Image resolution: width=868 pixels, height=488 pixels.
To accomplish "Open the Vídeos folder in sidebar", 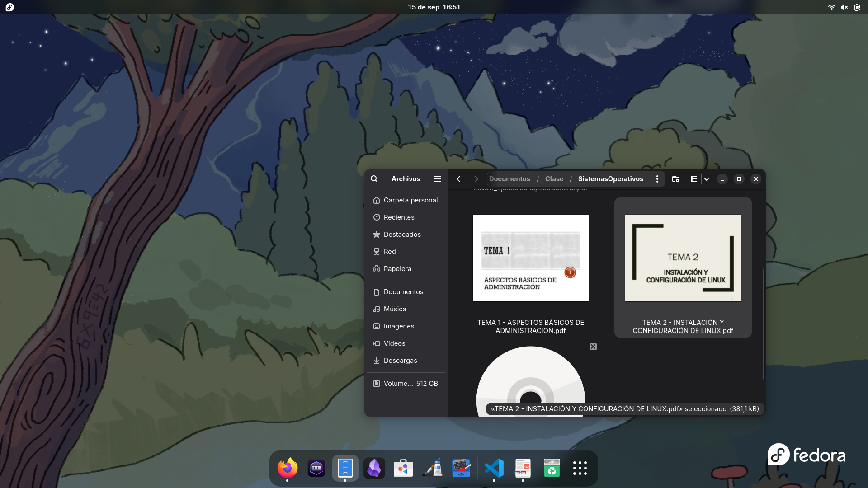I will (x=406, y=343).
